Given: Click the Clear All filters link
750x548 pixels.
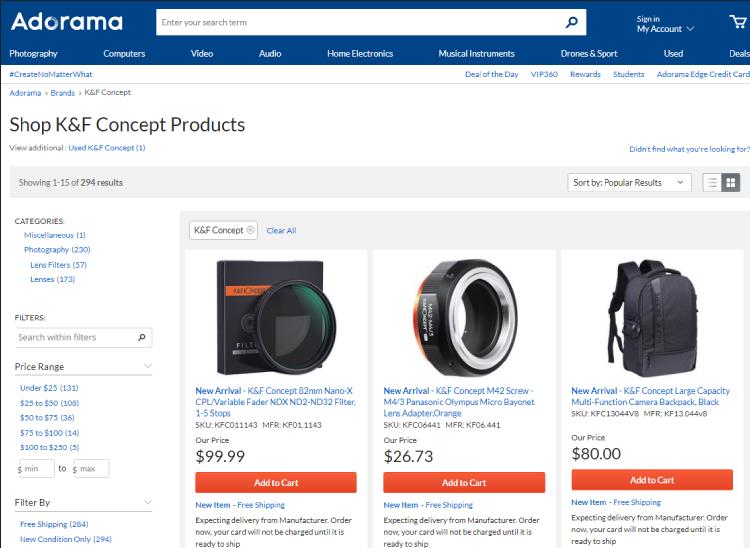Looking at the screenshot, I should tap(281, 231).
